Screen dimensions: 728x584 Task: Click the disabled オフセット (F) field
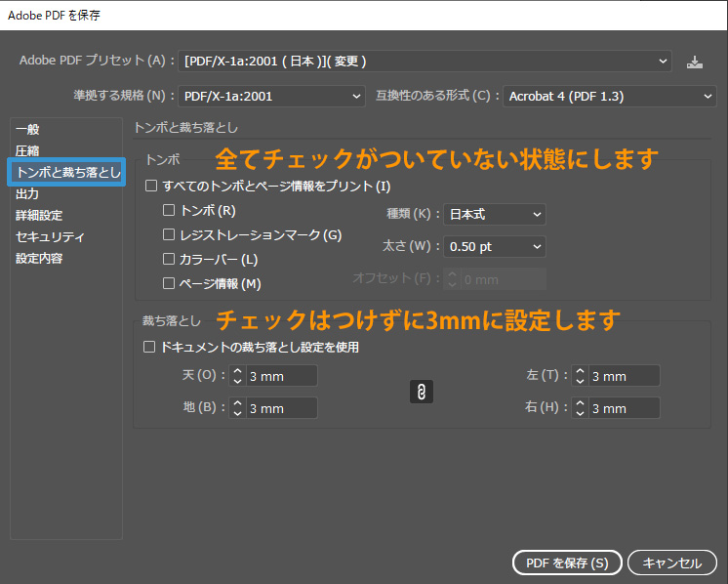coord(504,279)
